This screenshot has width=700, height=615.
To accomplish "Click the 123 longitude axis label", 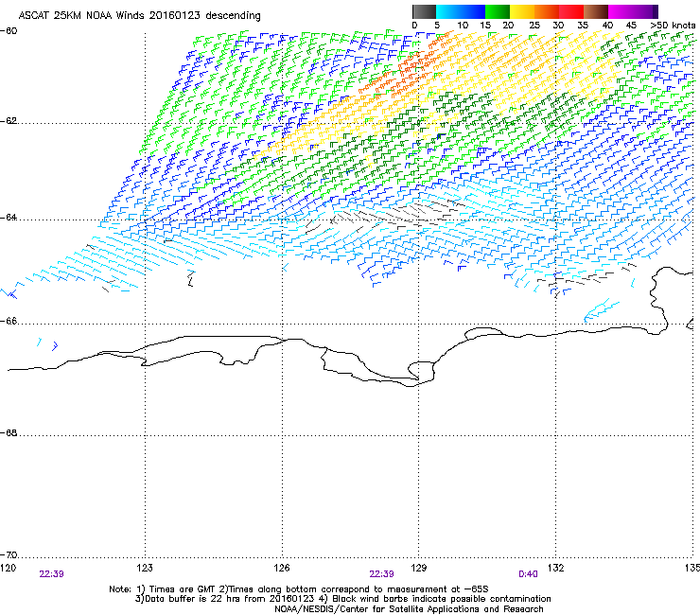I will [145, 568].
